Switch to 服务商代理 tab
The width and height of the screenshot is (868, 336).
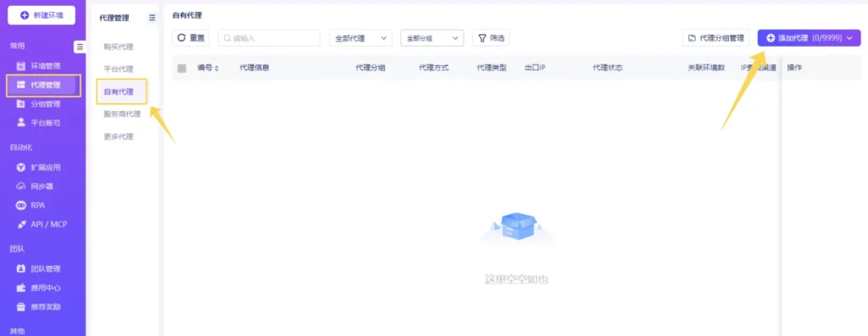(122, 115)
